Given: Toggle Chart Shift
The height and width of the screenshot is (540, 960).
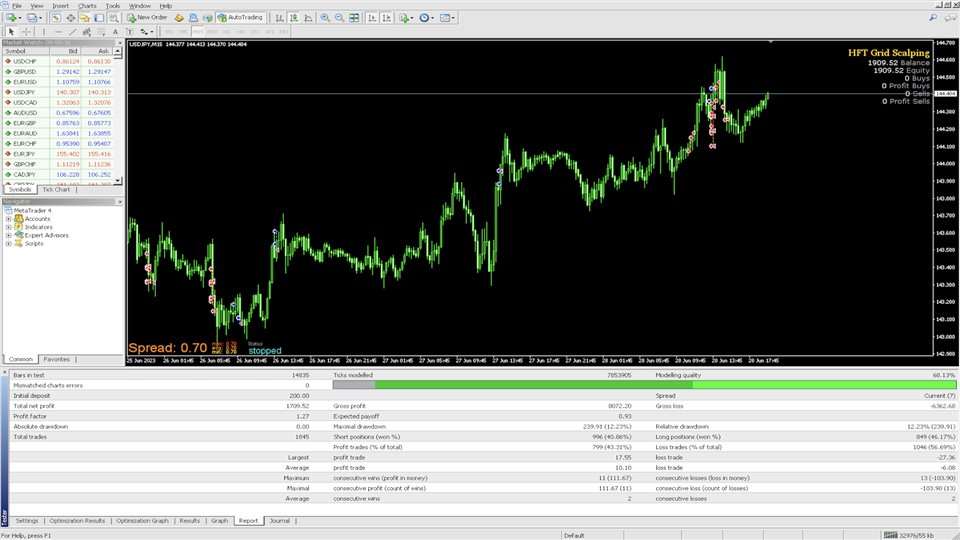Looking at the screenshot, I should click(386, 18).
